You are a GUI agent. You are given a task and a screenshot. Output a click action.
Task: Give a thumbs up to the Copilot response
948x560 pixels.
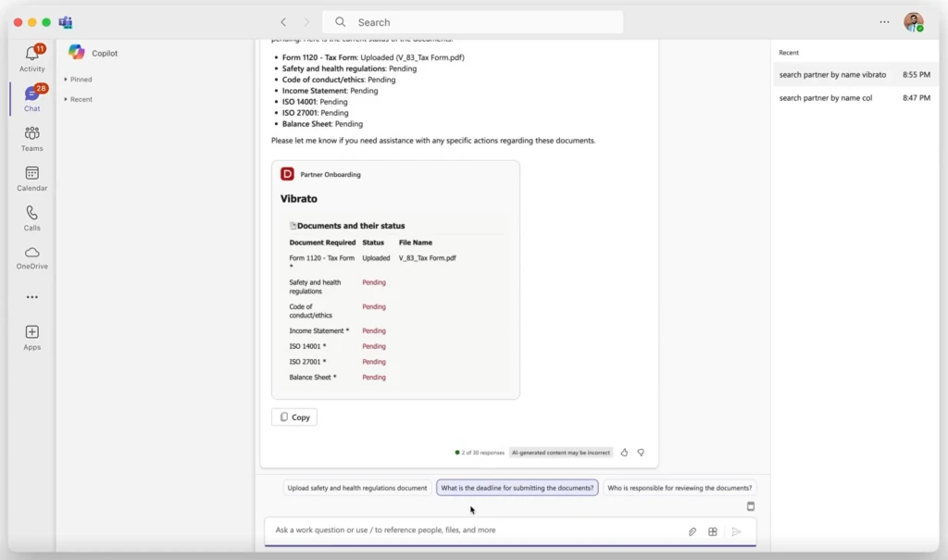point(626,452)
